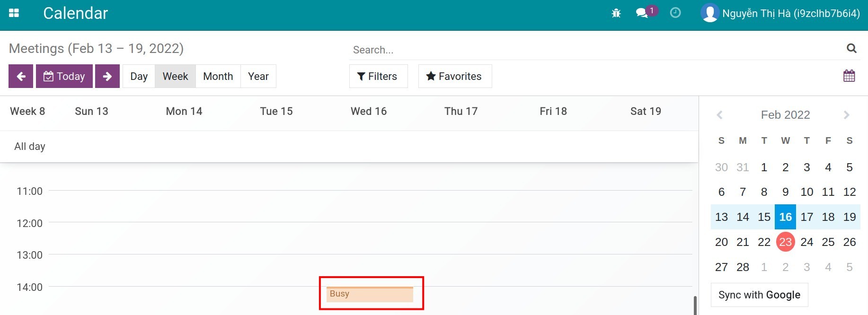The image size is (868, 315).
Task: Switch to Month view
Action: tap(218, 76)
